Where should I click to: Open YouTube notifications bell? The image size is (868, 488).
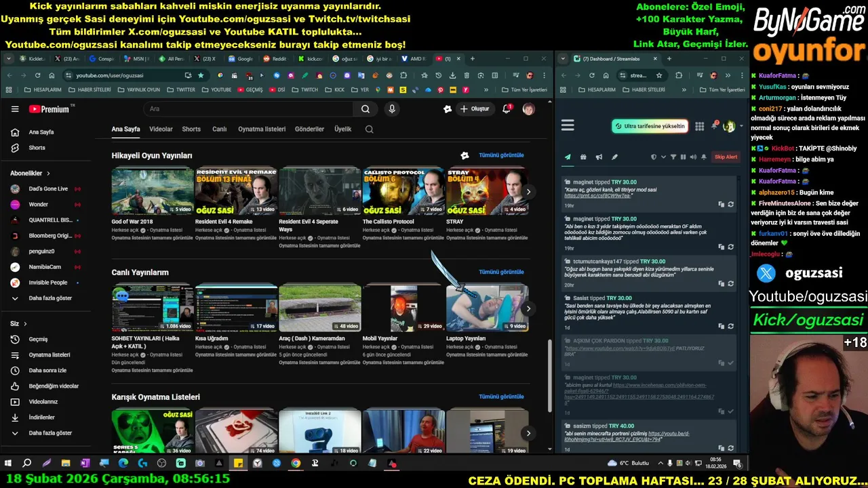(507, 109)
